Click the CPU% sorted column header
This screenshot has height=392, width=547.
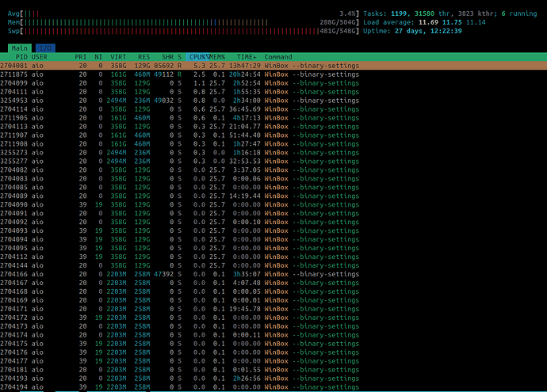197,57
